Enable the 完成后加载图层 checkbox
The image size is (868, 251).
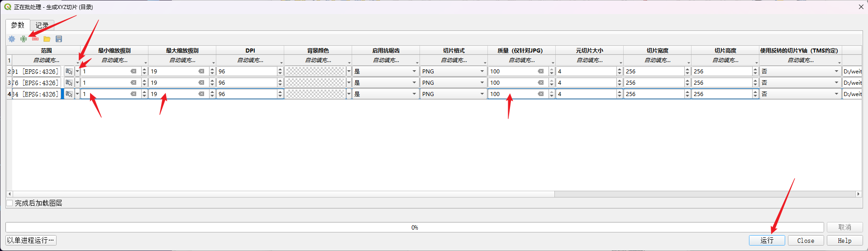tap(10, 203)
